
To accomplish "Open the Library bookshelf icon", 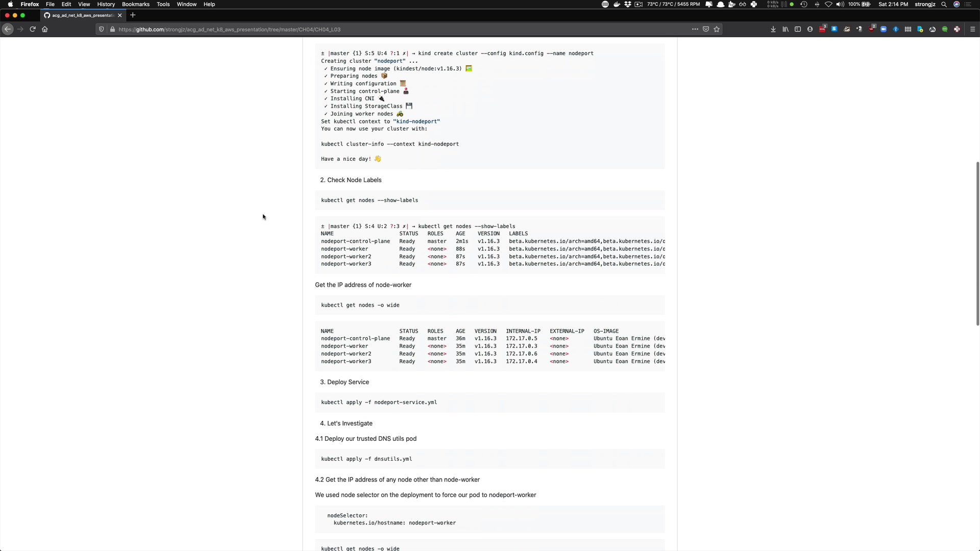I will (x=786, y=29).
